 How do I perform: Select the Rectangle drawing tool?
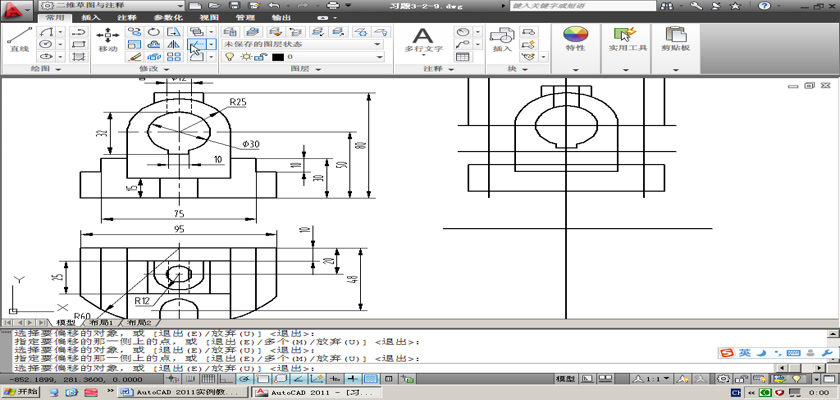[79, 44]
